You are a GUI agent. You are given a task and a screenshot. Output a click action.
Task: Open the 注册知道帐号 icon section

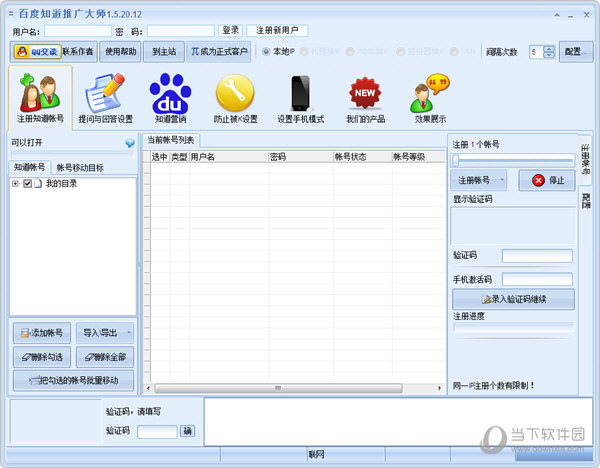point(40,98)
